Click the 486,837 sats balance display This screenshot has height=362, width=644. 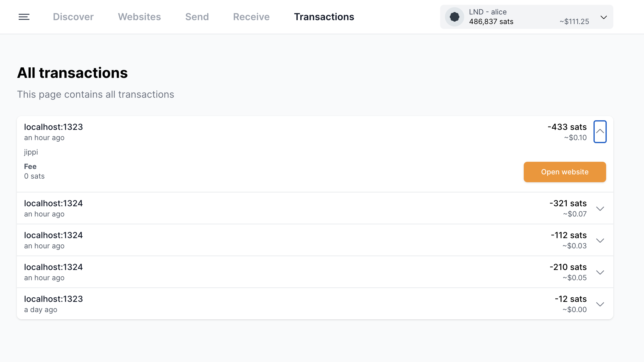[491, 21]
